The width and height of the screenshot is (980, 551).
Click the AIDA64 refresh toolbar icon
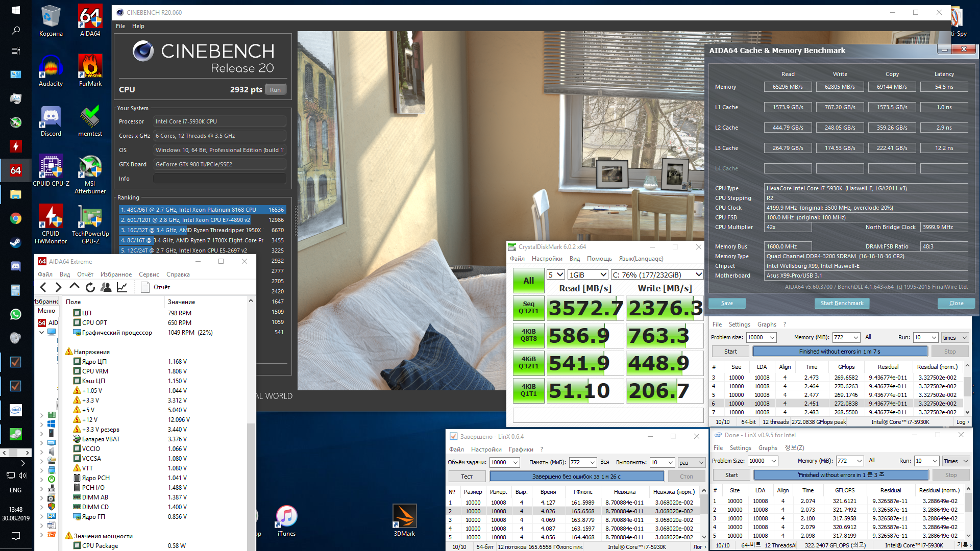[x=90, y=287]
